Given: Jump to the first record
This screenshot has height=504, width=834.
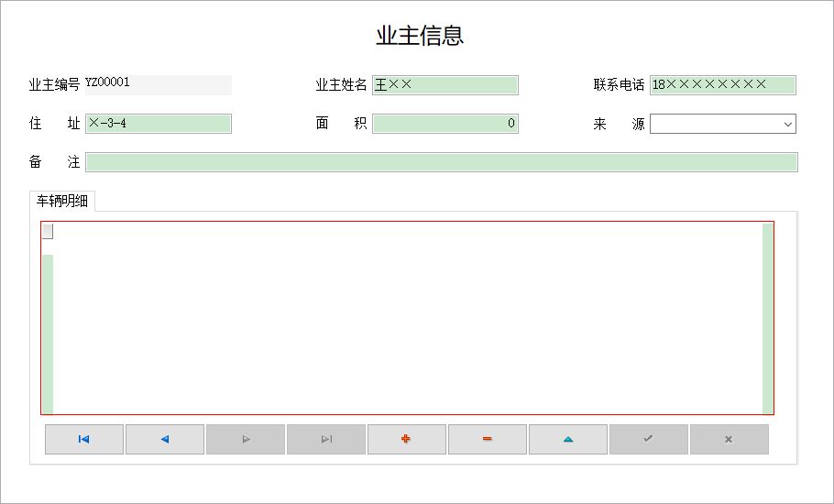Looking at the screenshot, I should [84, 439].
